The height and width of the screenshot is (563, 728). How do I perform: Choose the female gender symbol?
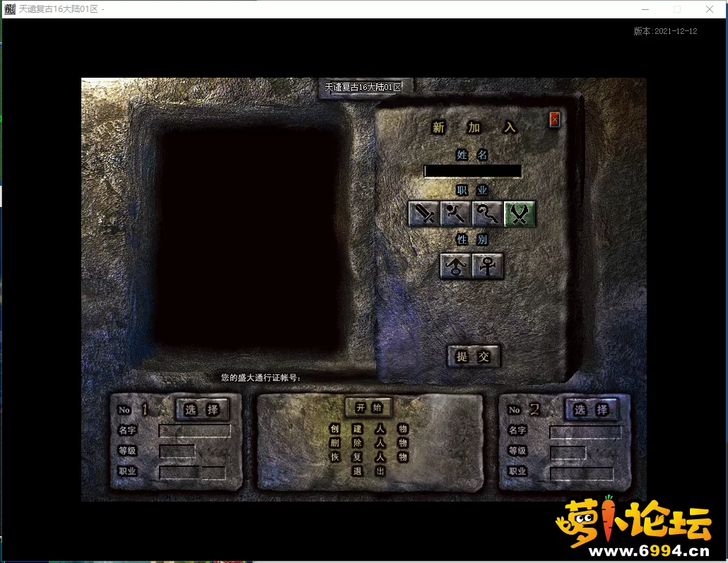pos(488,266)
